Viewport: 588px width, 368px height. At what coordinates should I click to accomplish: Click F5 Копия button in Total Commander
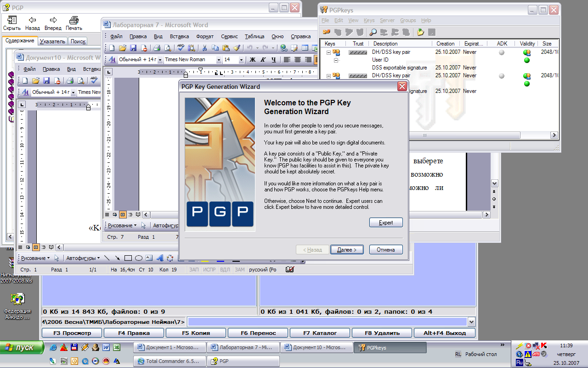(x=196, y=333)
